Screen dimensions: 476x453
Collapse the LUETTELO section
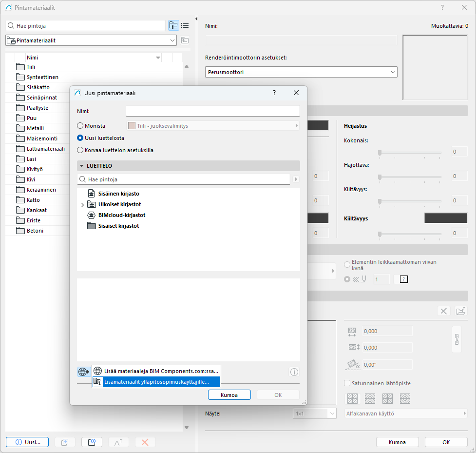pos(82,166)
